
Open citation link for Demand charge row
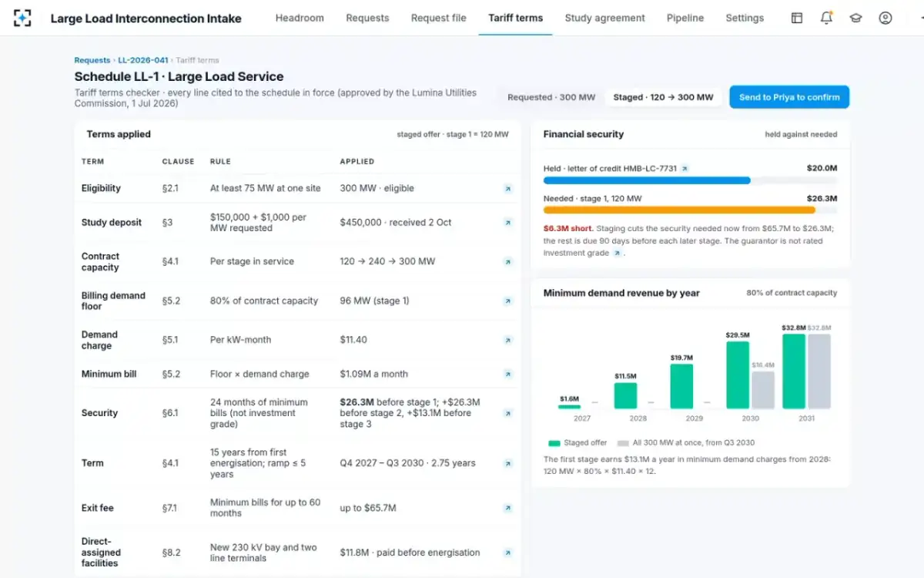pos(507,340)
